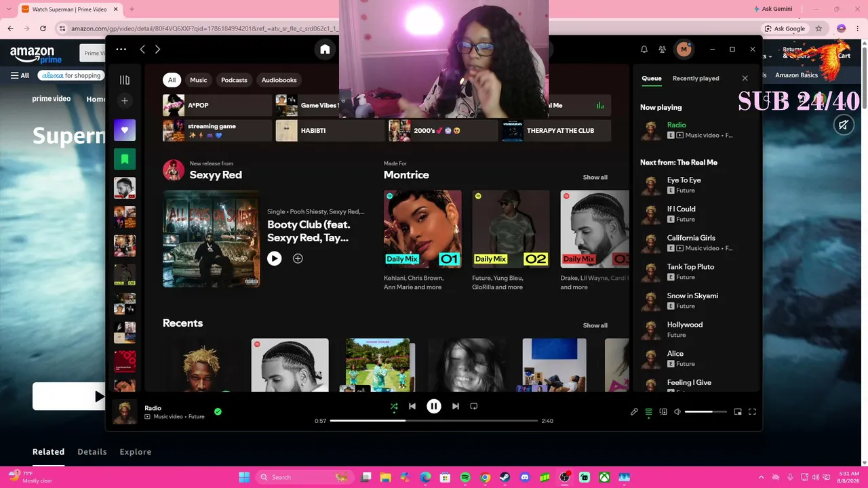Screen dimensions: 868x488
Task: Open the Amazon All hamburger menu
Action: coord(20,76)
